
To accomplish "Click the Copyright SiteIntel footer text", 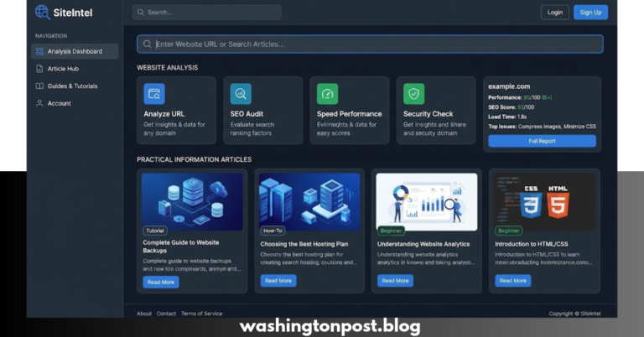I will [574, 314].
